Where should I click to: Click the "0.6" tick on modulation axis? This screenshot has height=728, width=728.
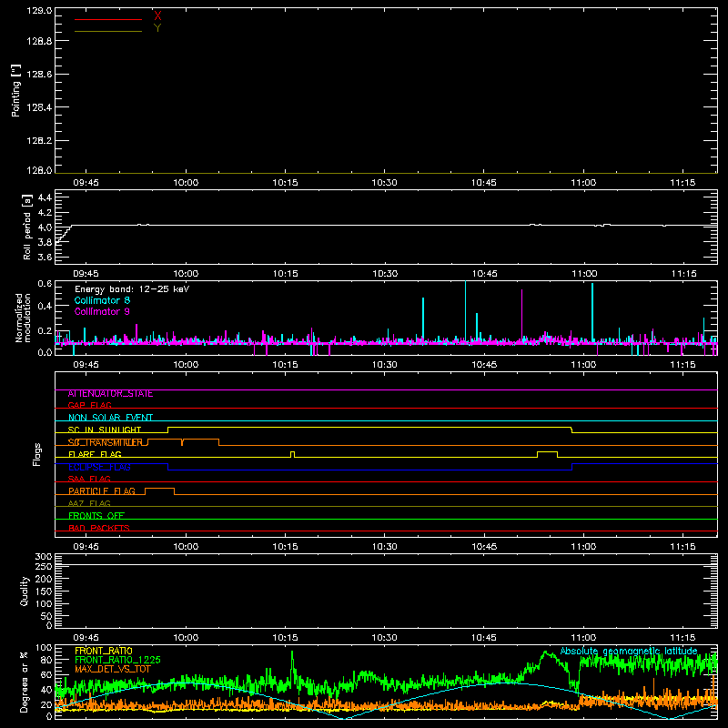tap(45, 284)
